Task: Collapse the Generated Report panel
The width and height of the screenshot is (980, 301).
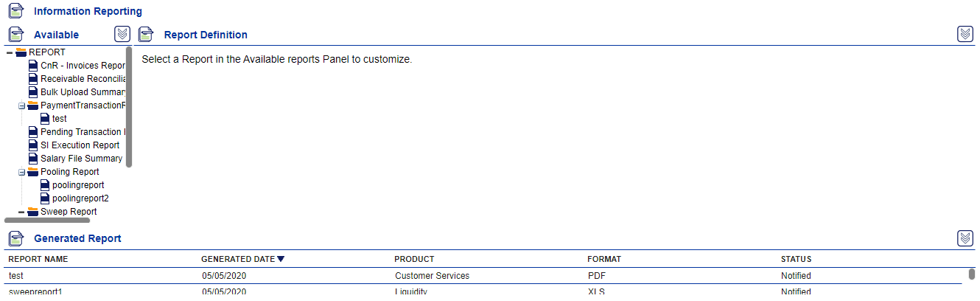Action: click(965, 238)
